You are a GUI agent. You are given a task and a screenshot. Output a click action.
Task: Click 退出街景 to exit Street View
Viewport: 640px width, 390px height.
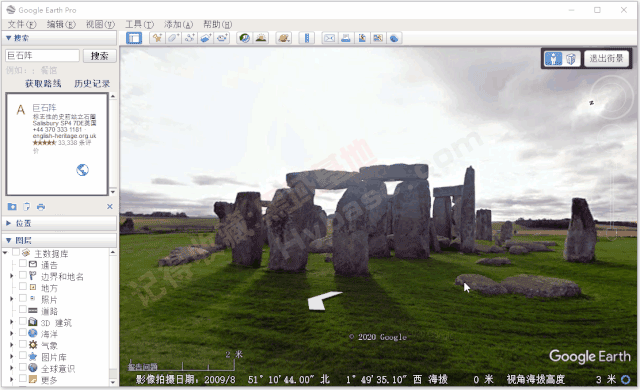tap(606, 59)
